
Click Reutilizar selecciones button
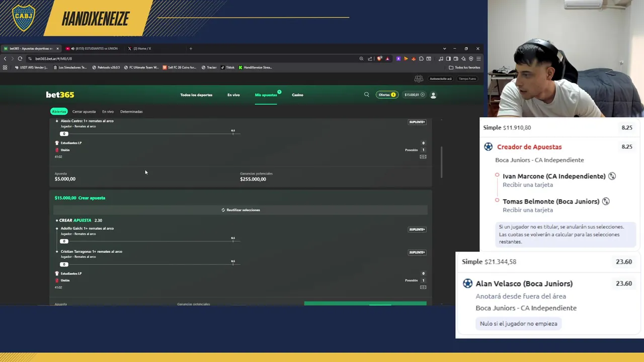pyautogui.click(x=240, y=210)
